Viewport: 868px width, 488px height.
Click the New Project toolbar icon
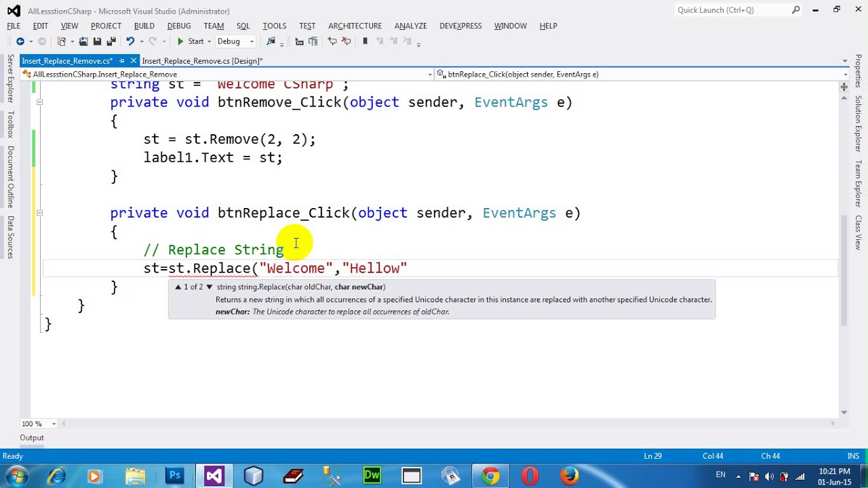[x=61, y=41]
